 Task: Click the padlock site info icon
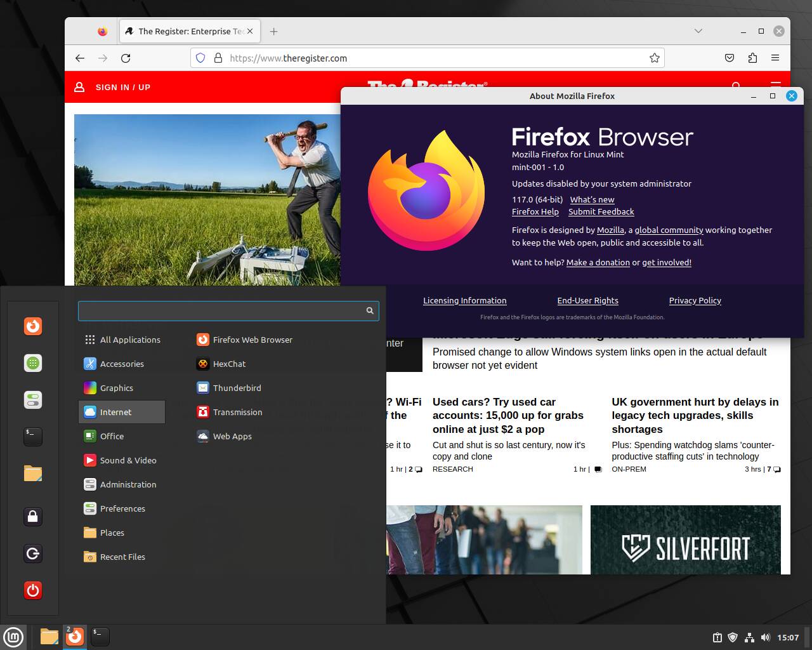tap(218, 58)
